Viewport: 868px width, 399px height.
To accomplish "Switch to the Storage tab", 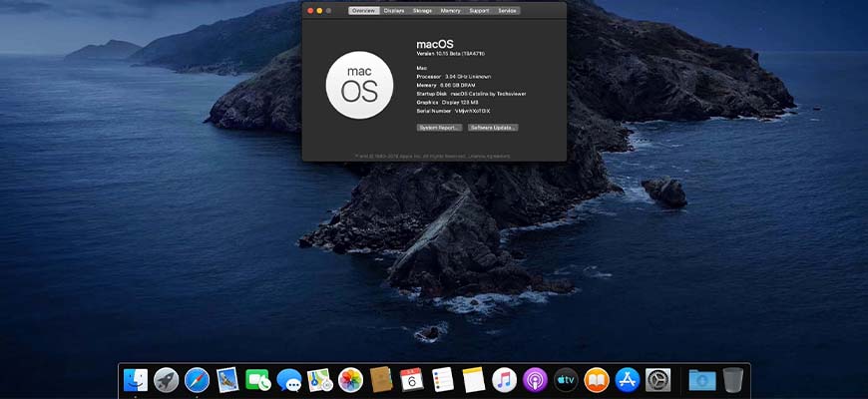I will tap(422, 11).
